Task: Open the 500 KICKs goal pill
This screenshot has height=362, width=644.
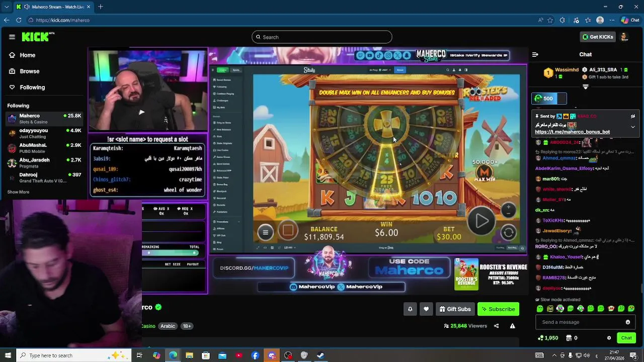Action: tap(549, 99)
